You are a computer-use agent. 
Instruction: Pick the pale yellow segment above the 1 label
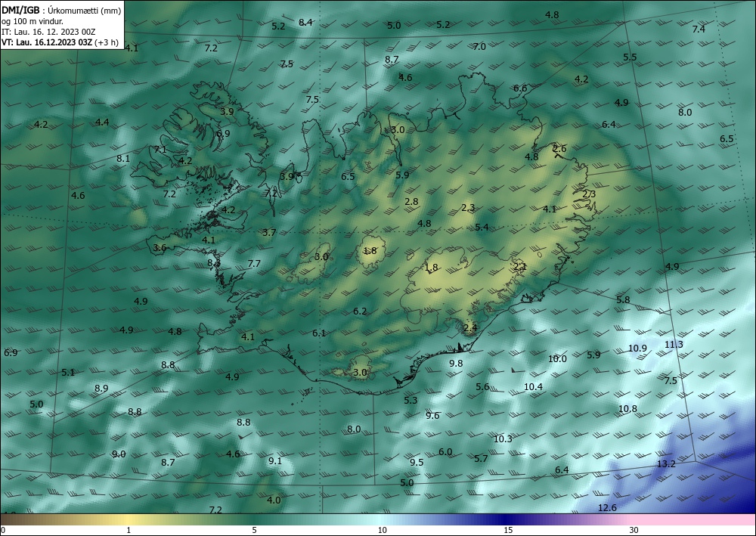[129, 519]
